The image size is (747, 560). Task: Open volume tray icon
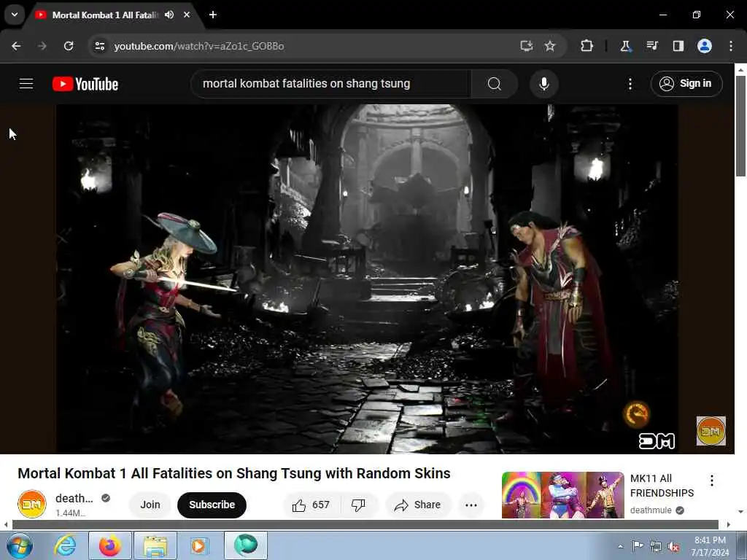(x=673, y=546)
